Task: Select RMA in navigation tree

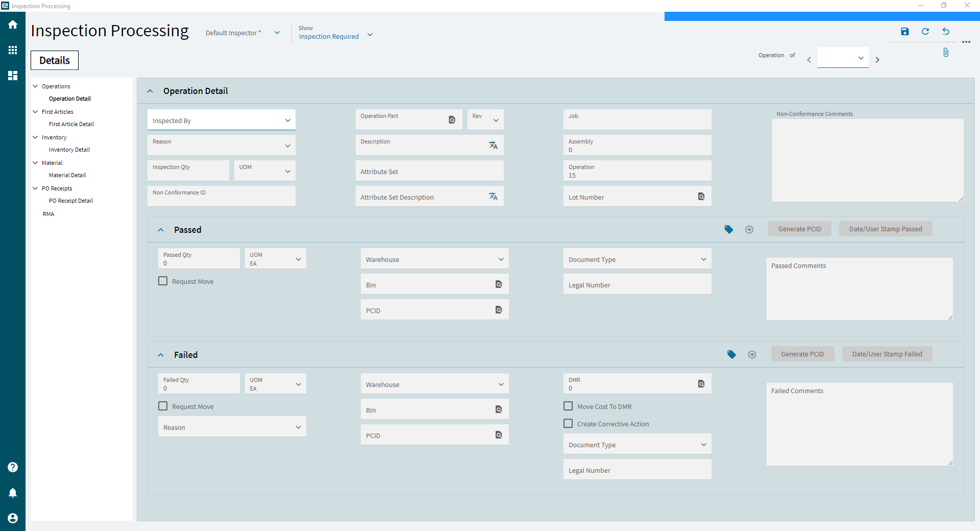Action: pos(48,214)
